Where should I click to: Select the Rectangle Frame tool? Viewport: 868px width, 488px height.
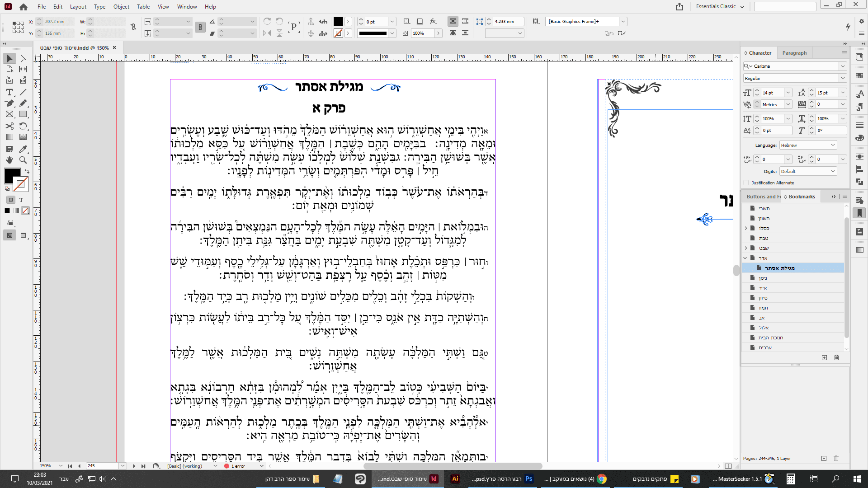click(x=9, y=115)
